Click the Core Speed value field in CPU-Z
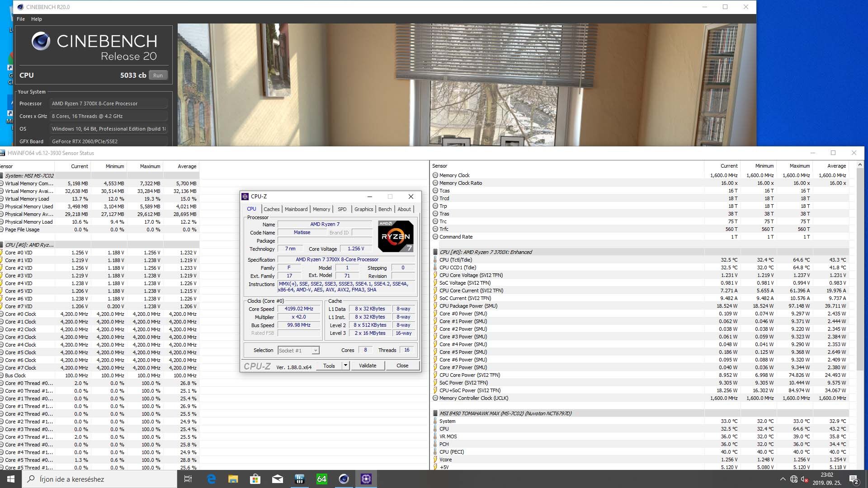868x488 pixels. pyautogui.click(x=299, y=309)
